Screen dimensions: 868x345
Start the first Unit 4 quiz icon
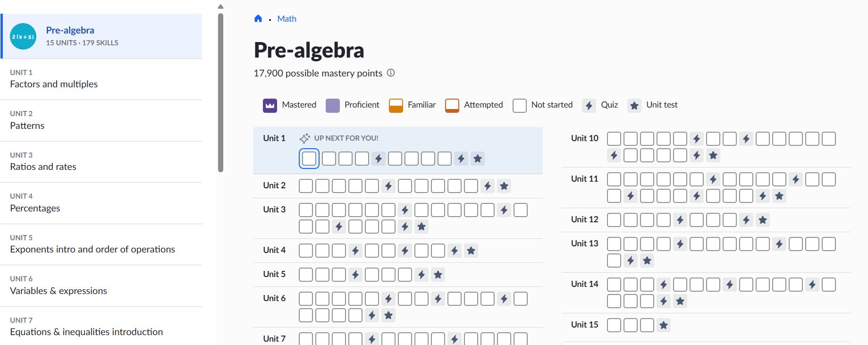[x=355, y=251]
